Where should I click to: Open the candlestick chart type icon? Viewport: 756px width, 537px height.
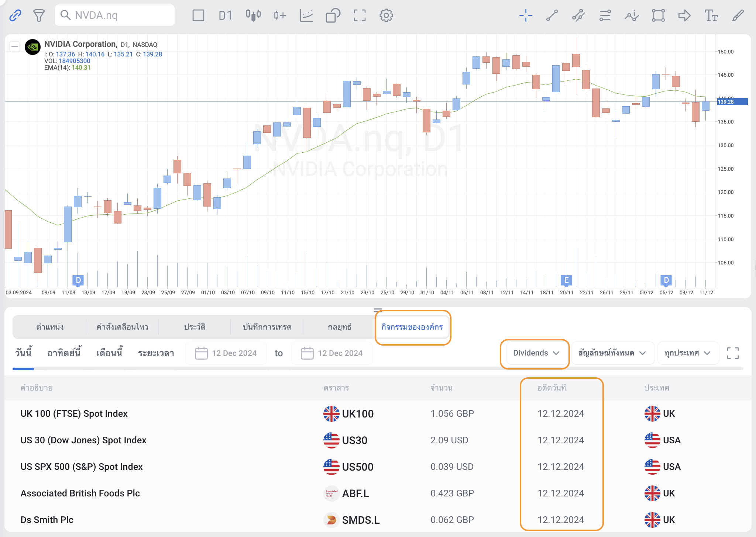tap(253, 15)
